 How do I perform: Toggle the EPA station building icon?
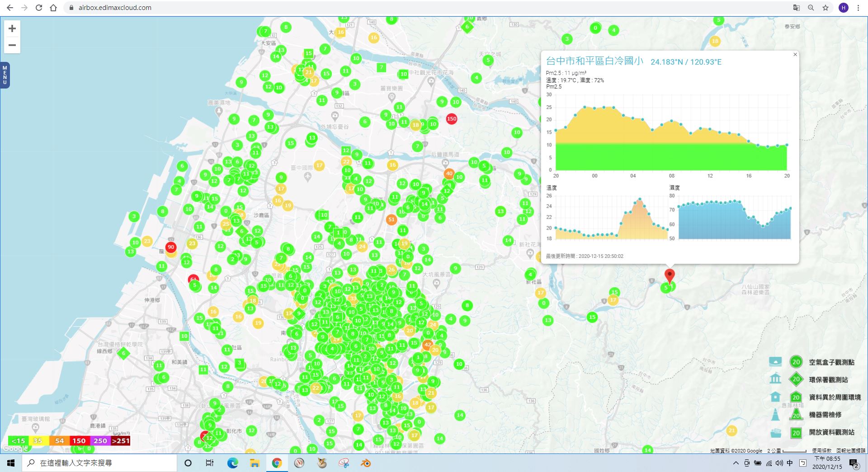775,379
